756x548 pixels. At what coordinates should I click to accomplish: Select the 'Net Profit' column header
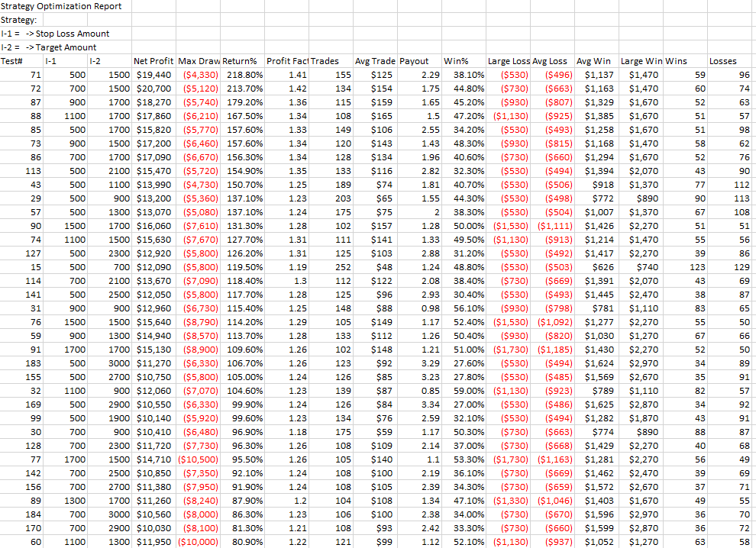153,61
